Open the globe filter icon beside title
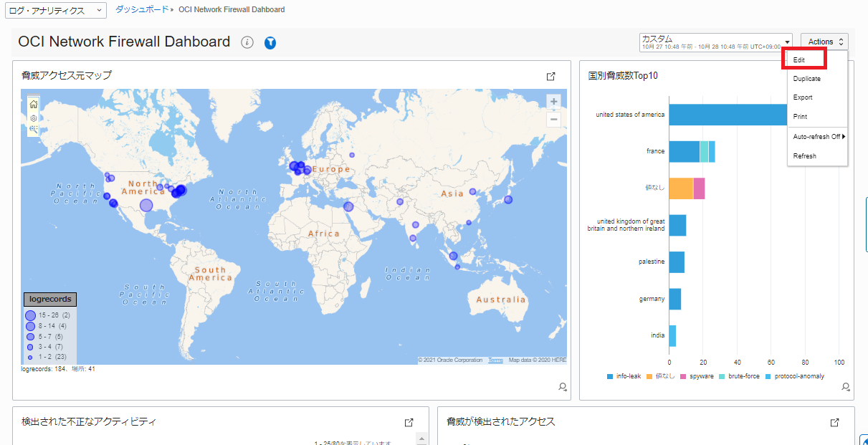The width and height of the screenshot is (868, 445). [270, 43]
